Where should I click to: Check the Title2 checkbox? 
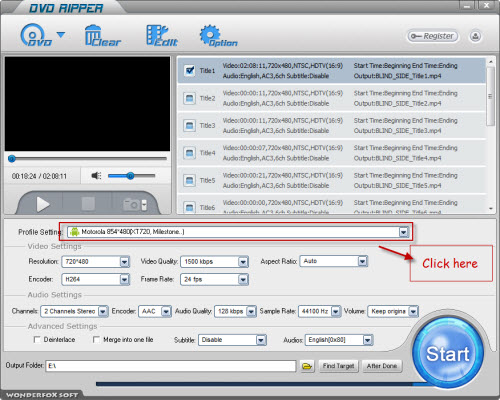click(190, 98)
